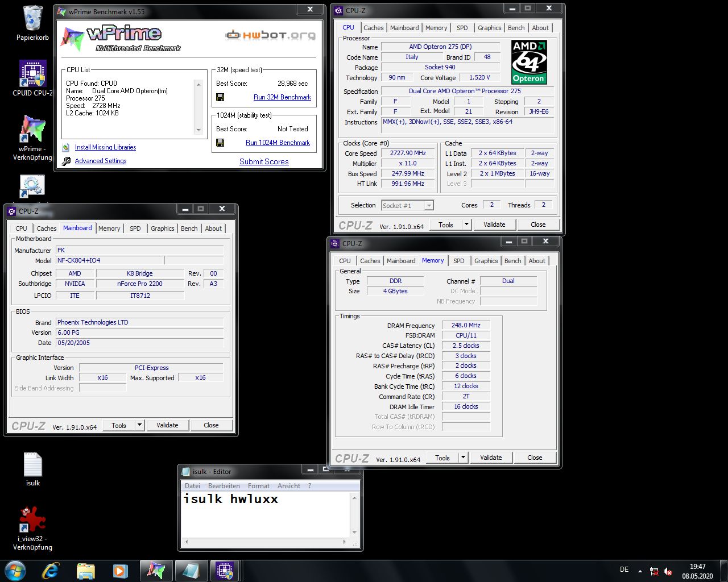The height and width of the screenshot is (582, 728).
Task: Click the Run 32M Benchmark link
Action: click(282, 97)
